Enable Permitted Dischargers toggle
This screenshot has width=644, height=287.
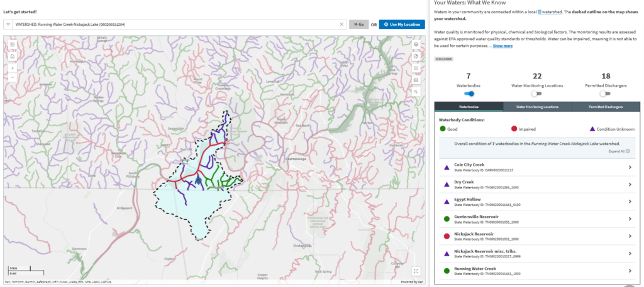pos(605,93)
